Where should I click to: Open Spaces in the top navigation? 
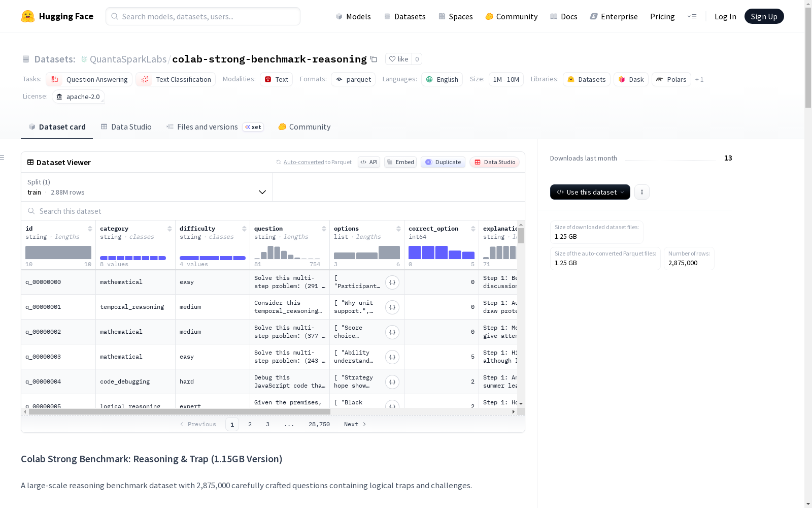click(x=456, y=16)
